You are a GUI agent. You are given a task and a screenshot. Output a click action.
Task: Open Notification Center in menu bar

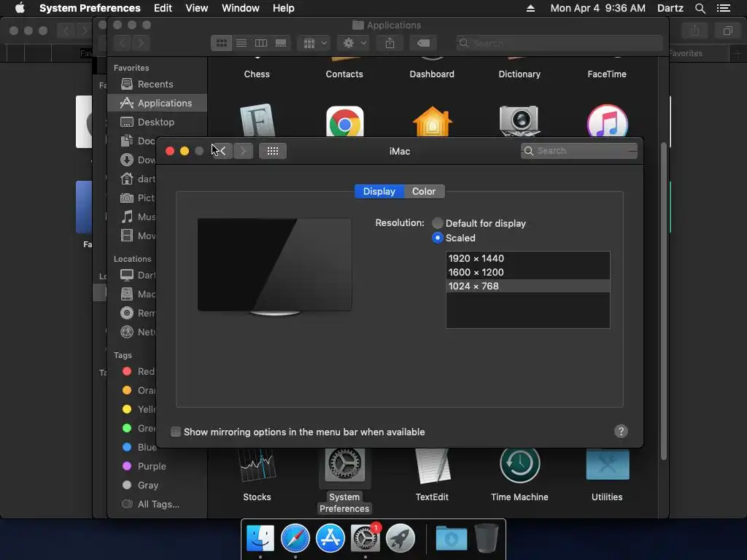[x=723, y=8]
